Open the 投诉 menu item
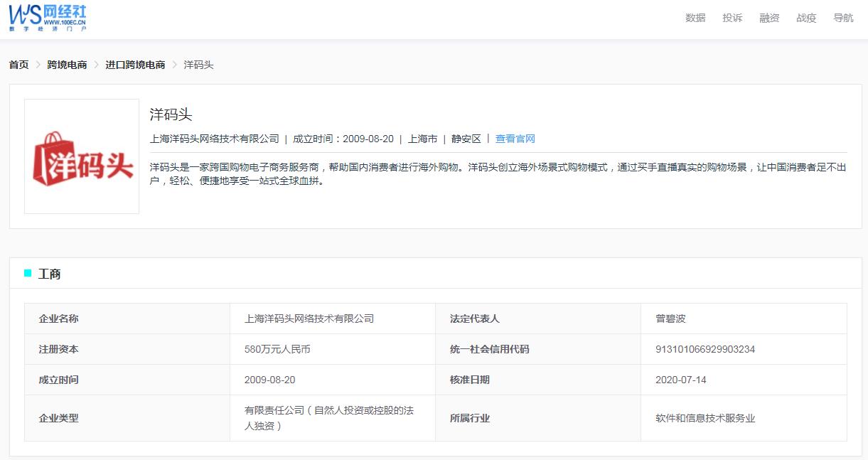The height and width of the screenshot is (460, 868). click(x=732, y=18)
